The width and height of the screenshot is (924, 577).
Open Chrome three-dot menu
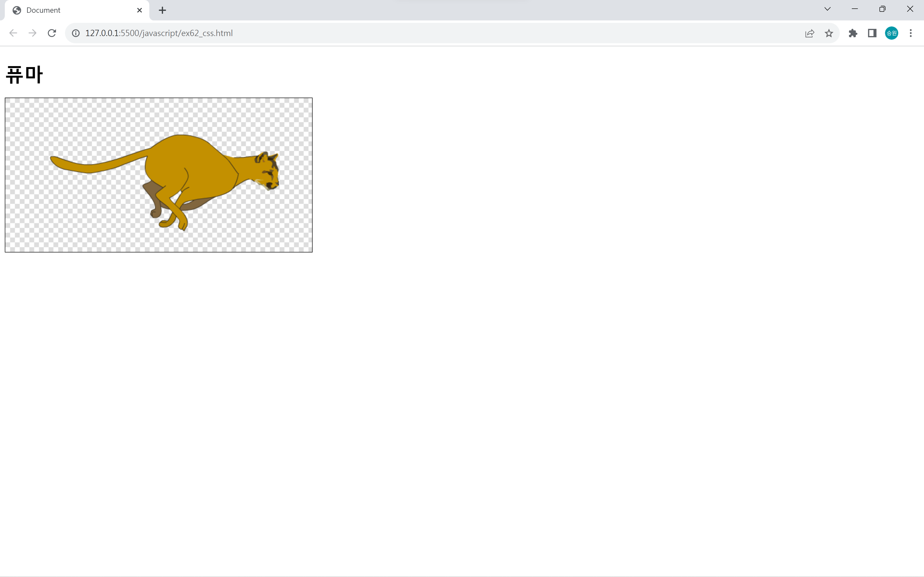coord(911,33)
